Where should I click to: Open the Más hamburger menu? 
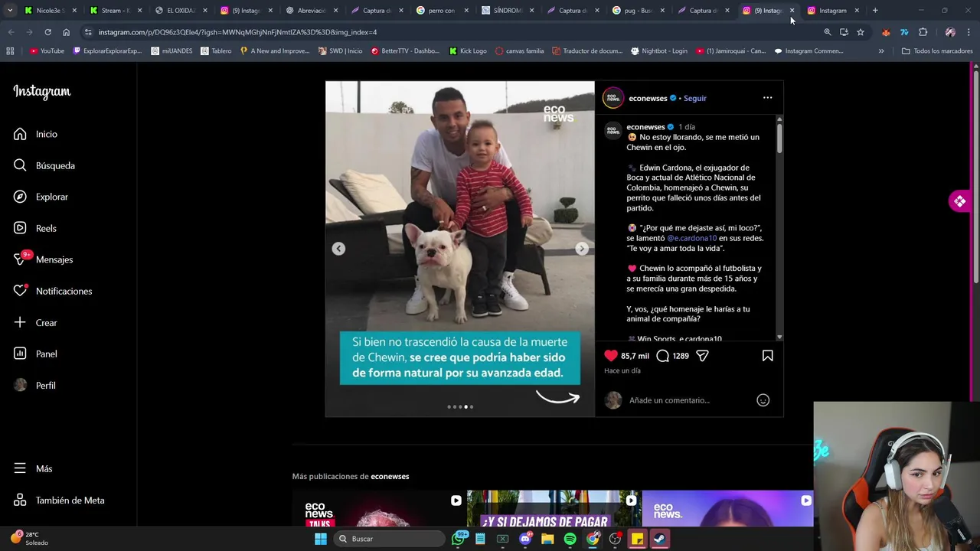[x=33, y=468]
